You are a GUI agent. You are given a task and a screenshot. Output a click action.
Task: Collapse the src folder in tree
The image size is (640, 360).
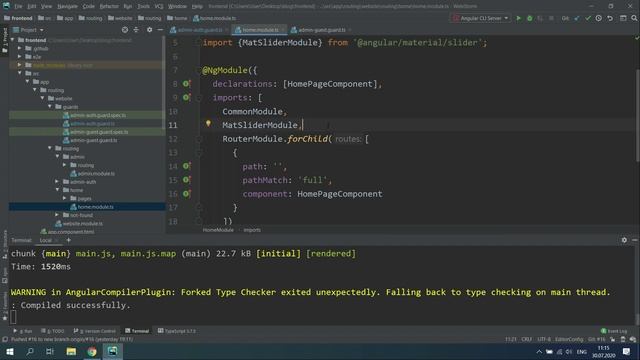20,73
